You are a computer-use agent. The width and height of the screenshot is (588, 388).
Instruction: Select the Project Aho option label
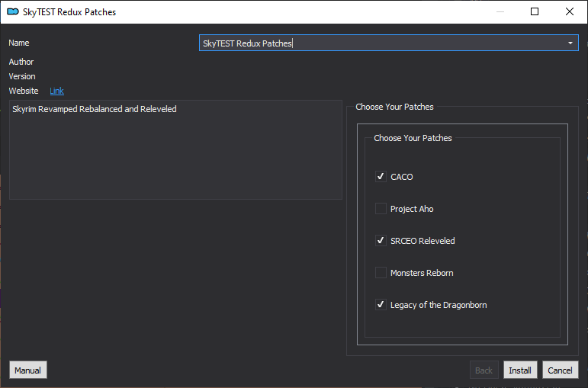(x=412, y=209)
